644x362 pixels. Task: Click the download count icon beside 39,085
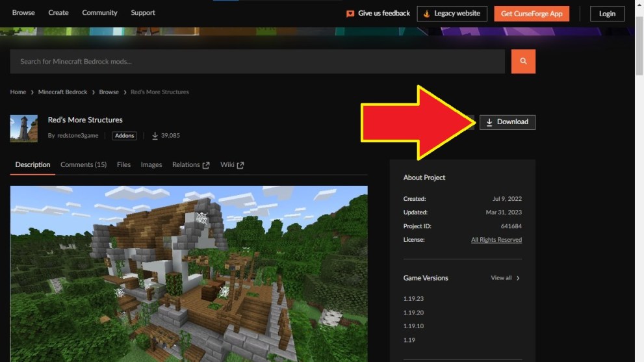point(155,136)
